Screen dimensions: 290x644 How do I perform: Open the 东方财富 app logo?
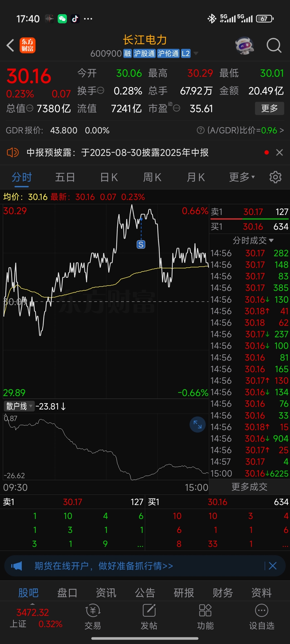pos(27,45)
